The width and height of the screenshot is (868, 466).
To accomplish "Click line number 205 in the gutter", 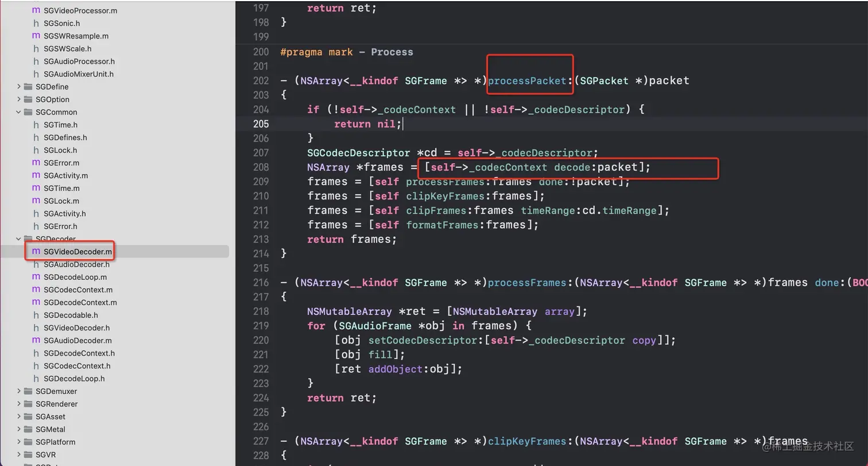I will (x=261, y=124).
